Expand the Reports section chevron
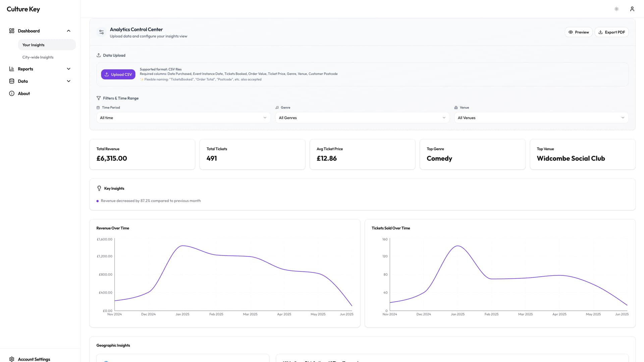The image size is (644, 362). [69, 69]
